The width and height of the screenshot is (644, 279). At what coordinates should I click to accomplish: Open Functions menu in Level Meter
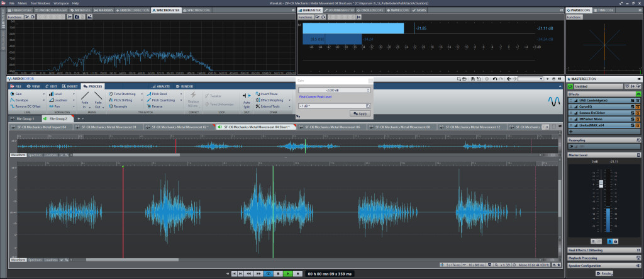coord(305,17)
